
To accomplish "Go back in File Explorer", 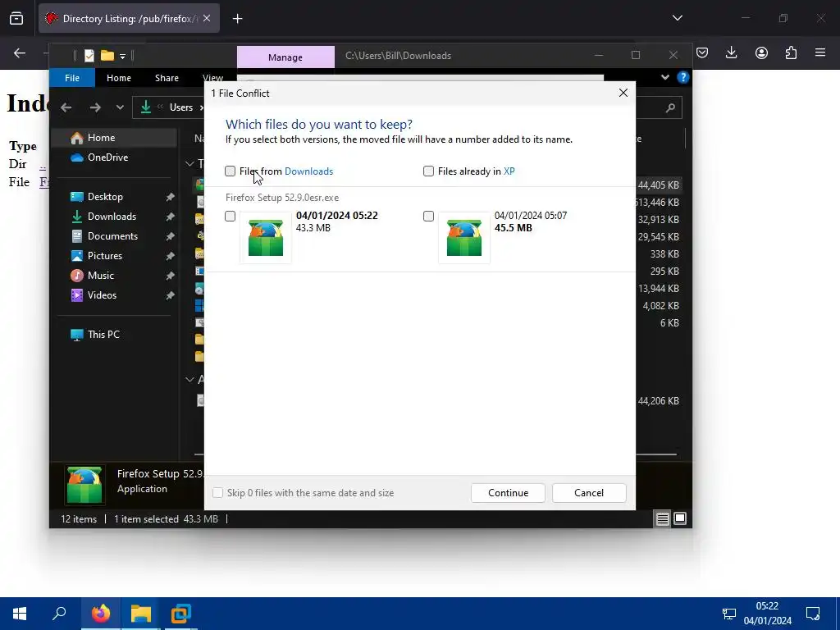I will pyautogui.click(x=66, y=107).
